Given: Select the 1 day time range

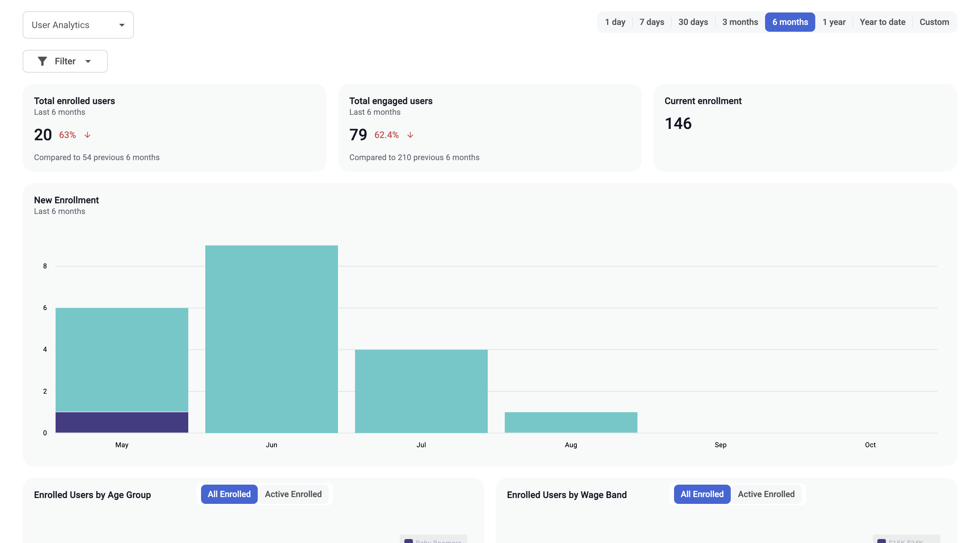Looking at the screenshot, I should (x=615, y=22).
